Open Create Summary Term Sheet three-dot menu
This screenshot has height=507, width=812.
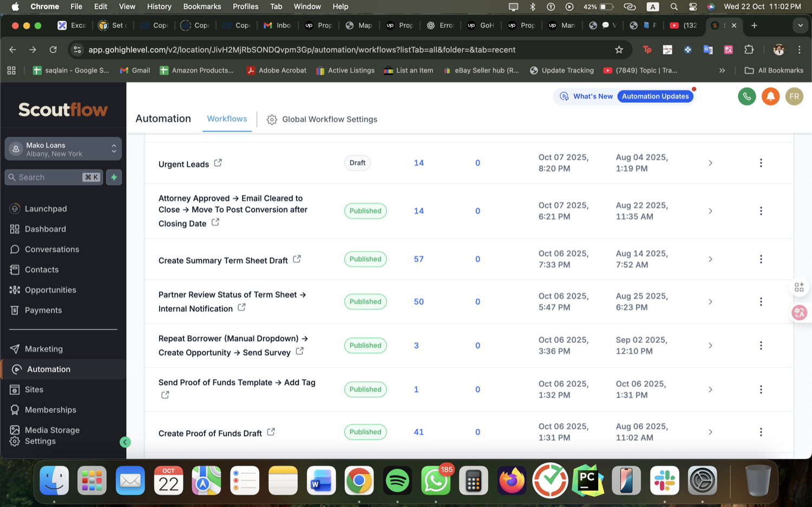[x=761, y=259]
